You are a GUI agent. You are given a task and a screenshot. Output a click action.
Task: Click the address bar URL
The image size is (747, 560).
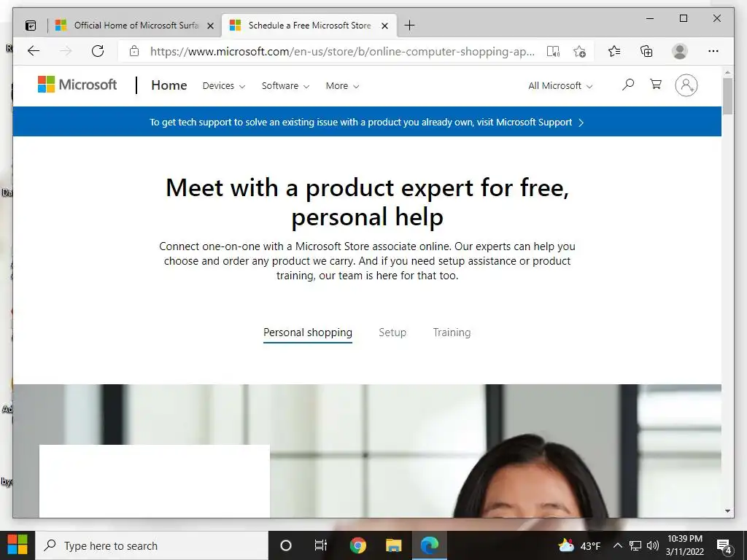click(342, 52)
